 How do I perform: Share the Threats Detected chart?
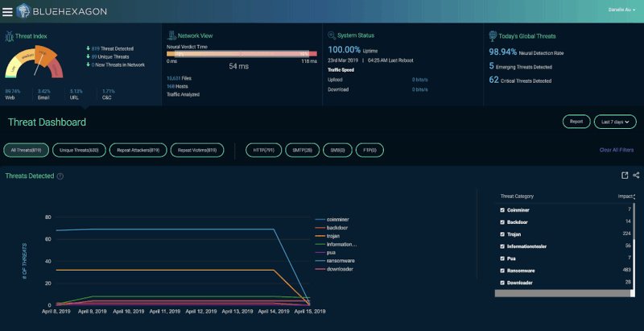(636, 176)
